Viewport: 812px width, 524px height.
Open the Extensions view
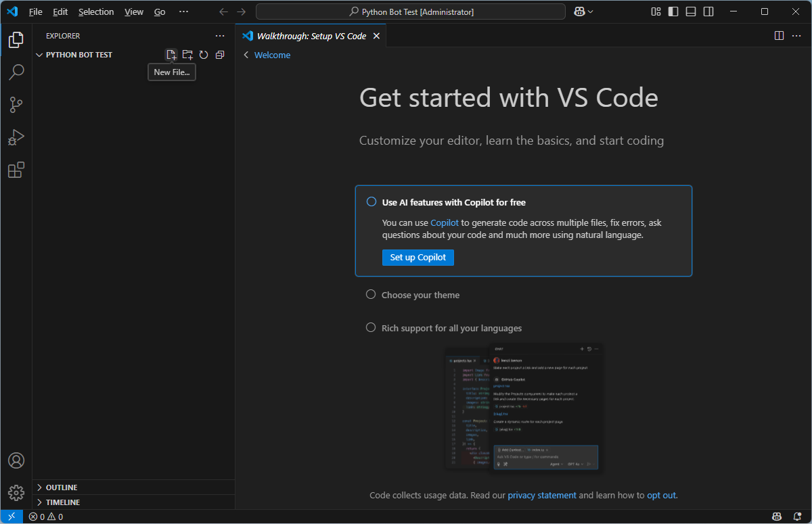pyautogui.click(x=16, y=170)
